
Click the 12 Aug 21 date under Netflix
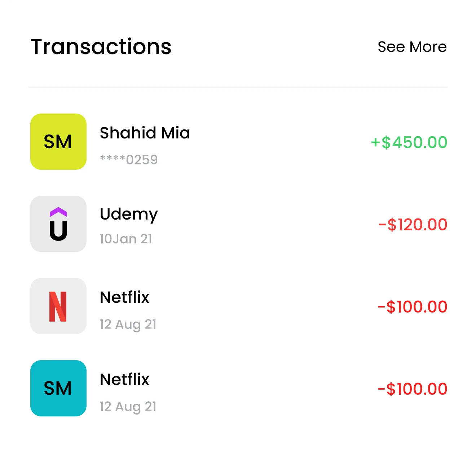pyautogui.click(x=128, y=324)
